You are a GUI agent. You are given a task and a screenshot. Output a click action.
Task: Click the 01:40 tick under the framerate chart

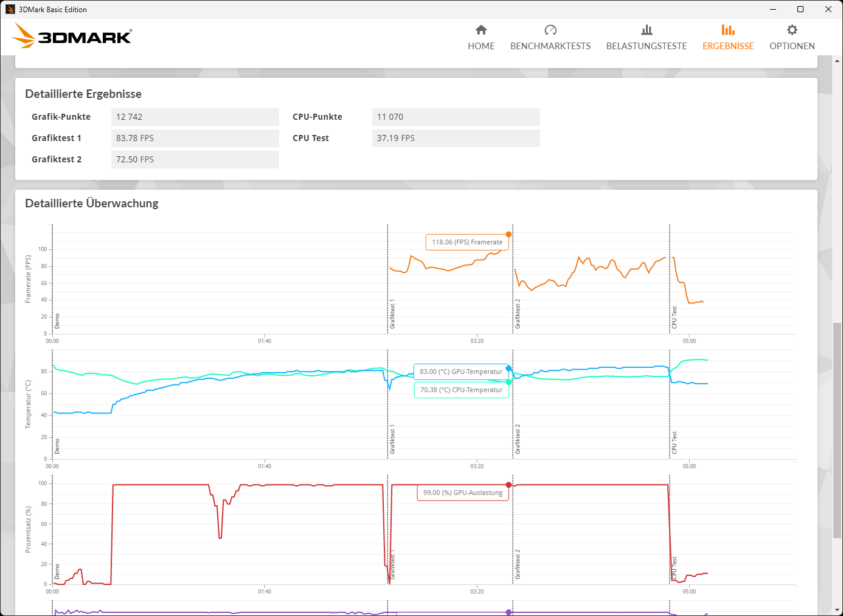[265, 341]
